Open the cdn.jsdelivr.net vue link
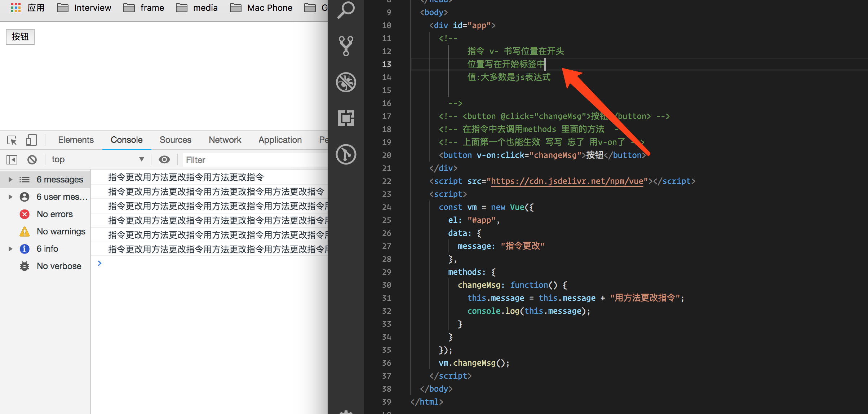The width and height of the screenshot is (868, 414). [x=567, y=181]
